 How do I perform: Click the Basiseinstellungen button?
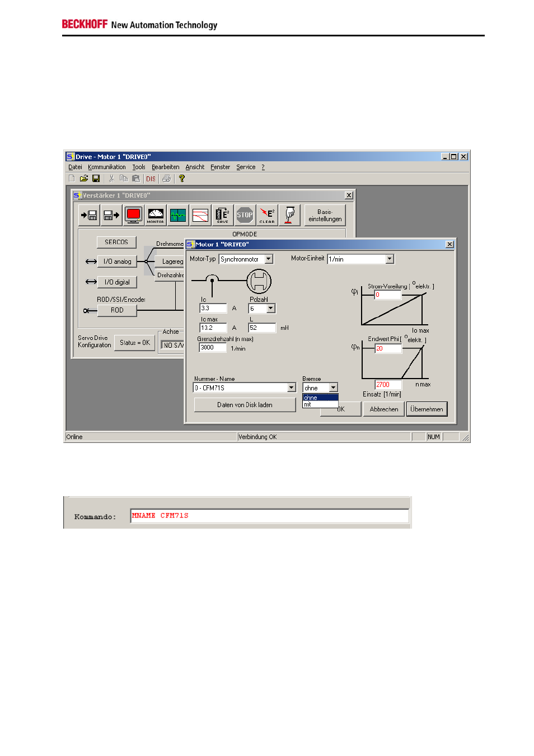[x=325, y=216]
